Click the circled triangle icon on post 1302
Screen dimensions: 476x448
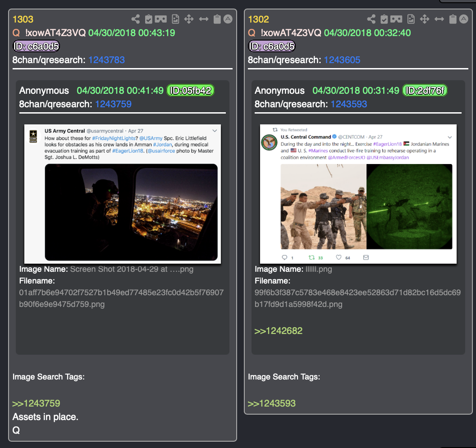[x=463, y=19]
